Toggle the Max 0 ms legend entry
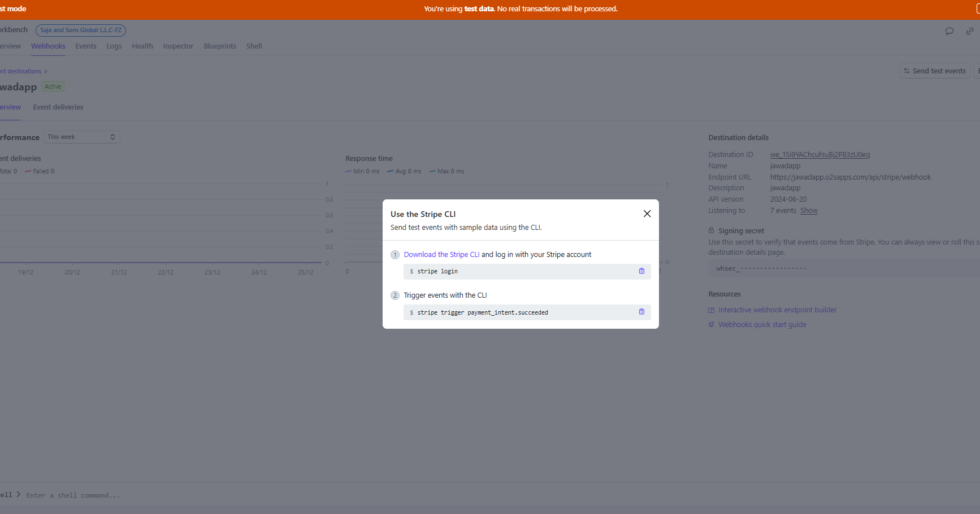Image resolution: width=980 pixels, height=514 pixels. [x=446, y=171]
